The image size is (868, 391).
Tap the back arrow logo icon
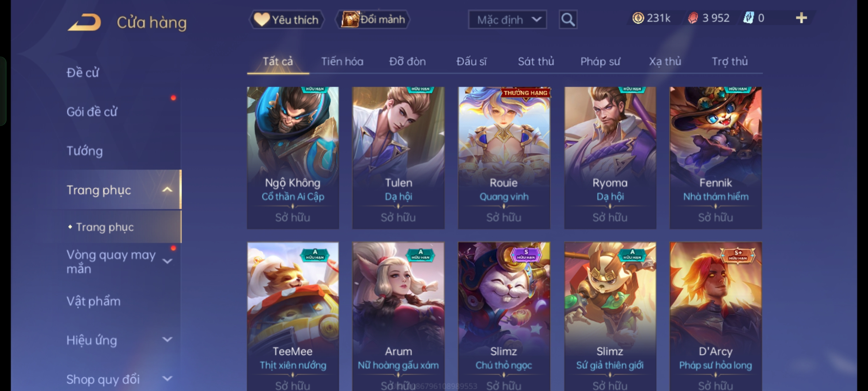[84, 22]
